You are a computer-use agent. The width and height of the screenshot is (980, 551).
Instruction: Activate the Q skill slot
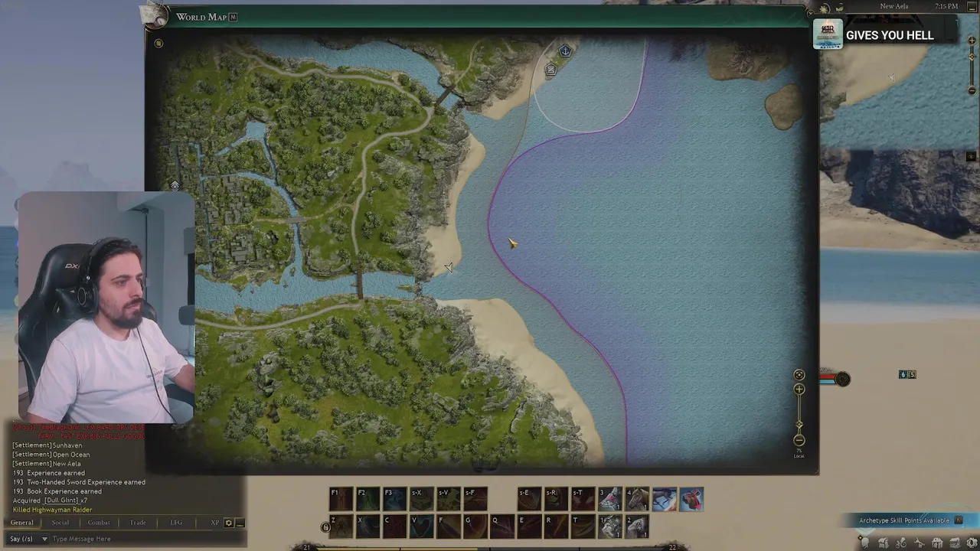pyautogui.click(x=502, y=526)
